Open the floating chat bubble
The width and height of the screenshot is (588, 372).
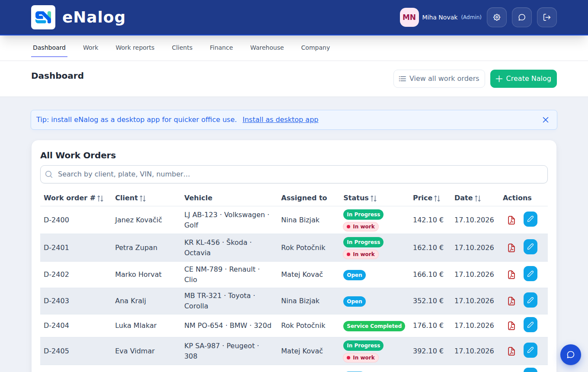571,355
